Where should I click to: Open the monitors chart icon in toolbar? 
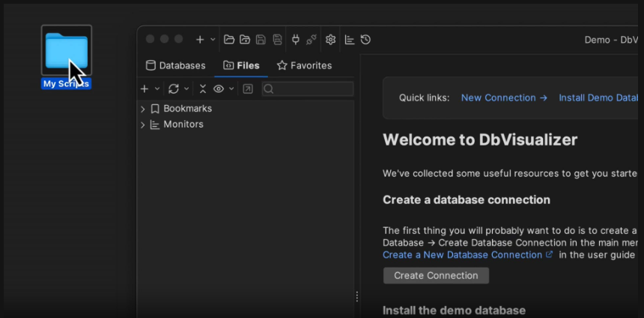(x=350, y=40)
